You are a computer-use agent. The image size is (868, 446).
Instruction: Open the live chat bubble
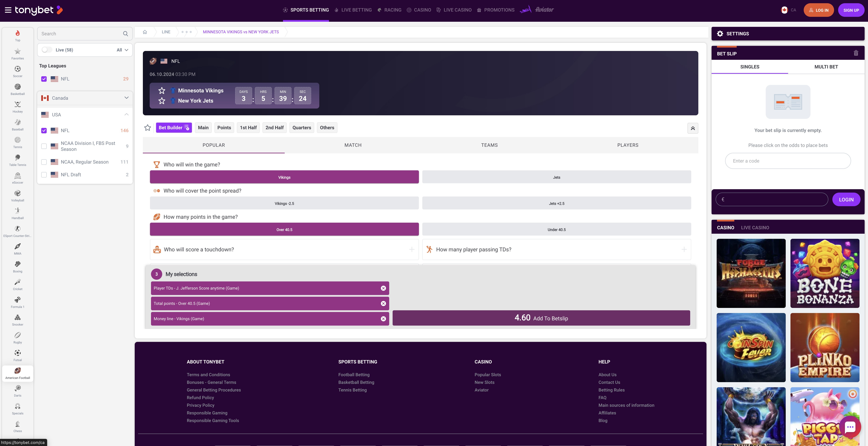pyautogui.click(x=850, y=427)
